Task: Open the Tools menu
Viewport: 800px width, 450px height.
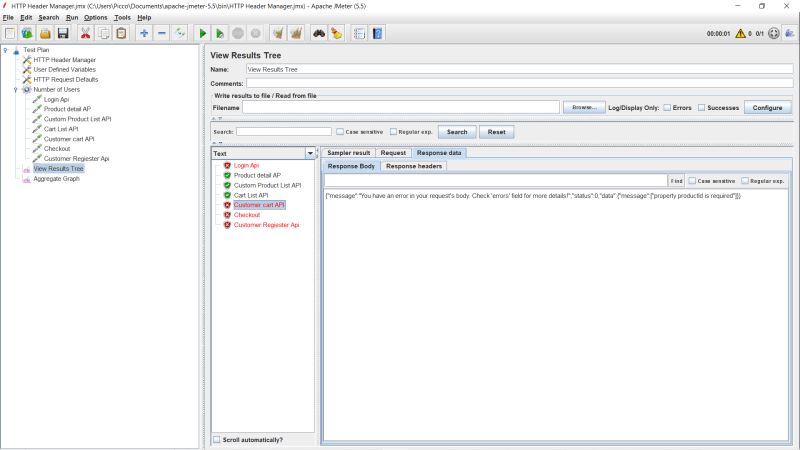Action: [122, 17]
